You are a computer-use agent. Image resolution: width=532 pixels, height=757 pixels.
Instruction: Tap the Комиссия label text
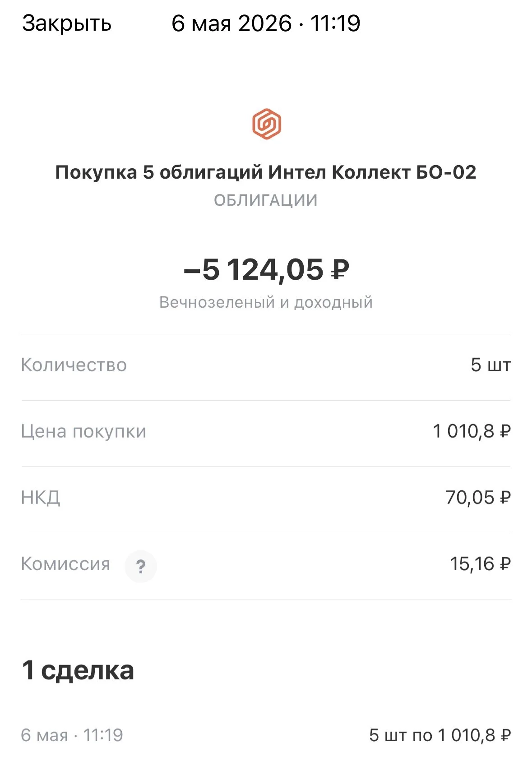[65, 564]
